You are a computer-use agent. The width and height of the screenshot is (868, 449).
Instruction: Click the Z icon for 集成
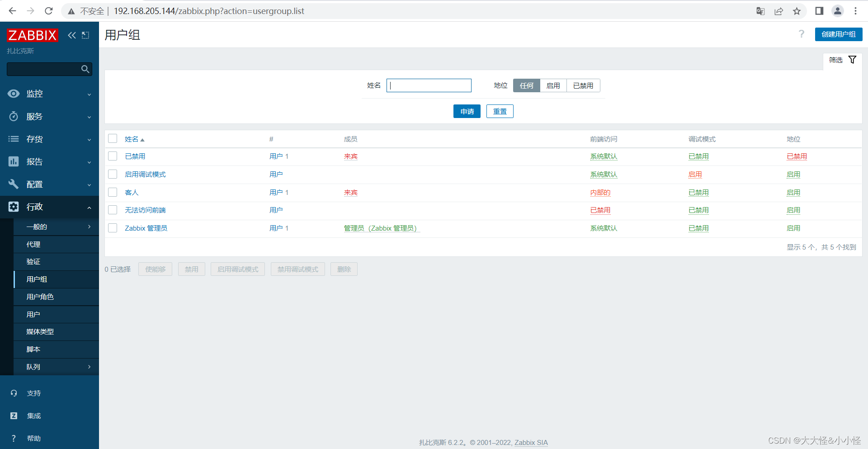pos(14,416)
